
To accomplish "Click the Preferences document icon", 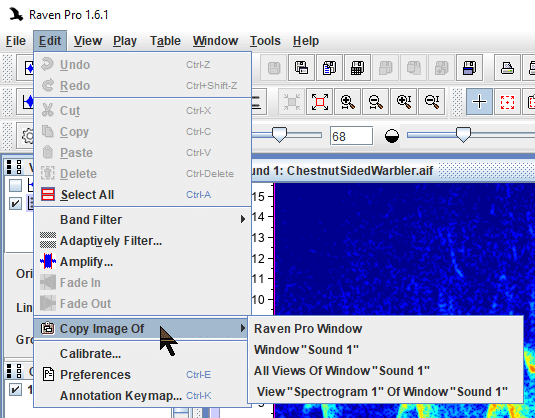I will 48,374.
